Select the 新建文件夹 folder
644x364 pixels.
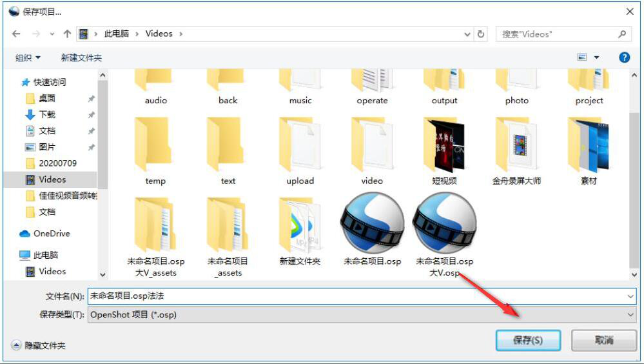[300, 232]
